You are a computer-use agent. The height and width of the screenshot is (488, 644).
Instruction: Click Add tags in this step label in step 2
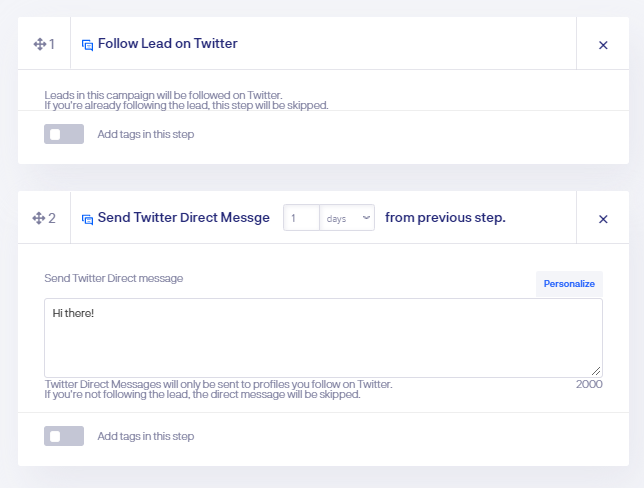146,436
